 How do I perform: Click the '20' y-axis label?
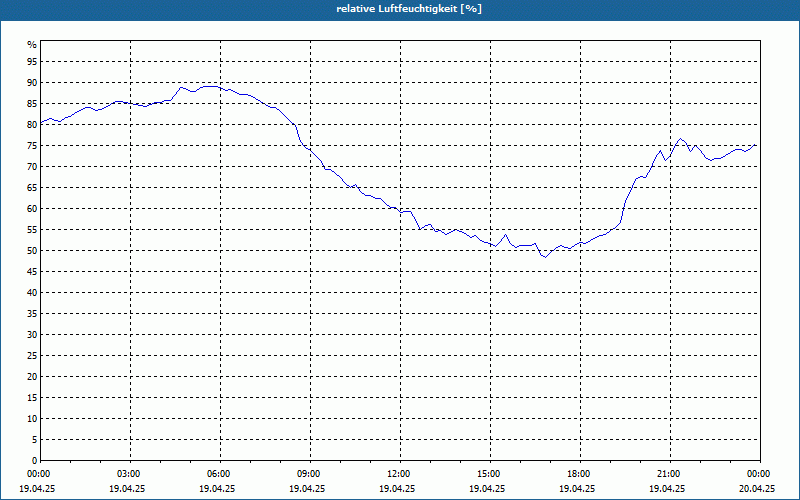(32, 377)
